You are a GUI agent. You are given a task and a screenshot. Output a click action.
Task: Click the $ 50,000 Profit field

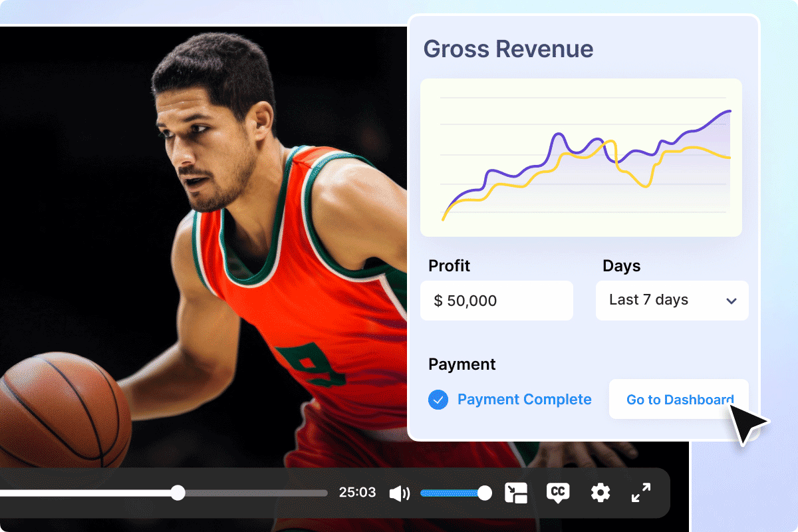(497, 301)
